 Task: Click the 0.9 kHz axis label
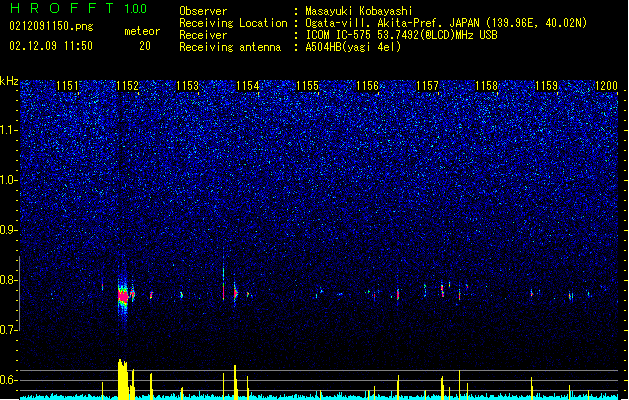coord(9,230)
